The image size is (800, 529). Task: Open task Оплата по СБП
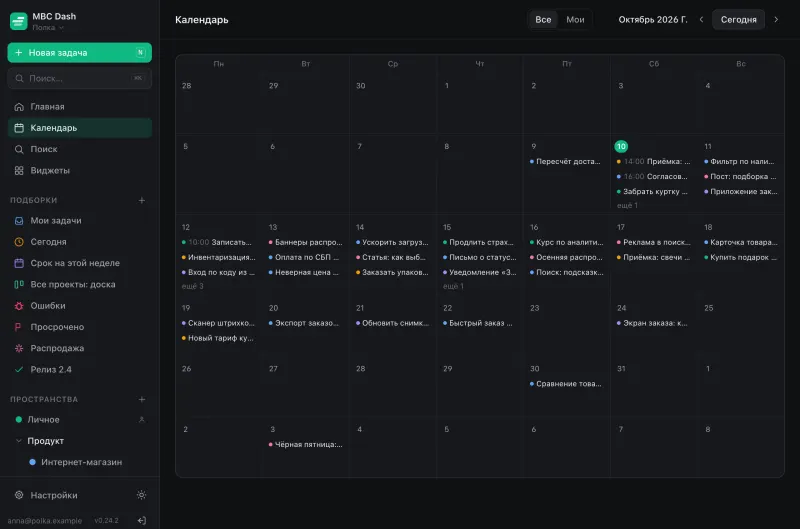(306, 257)
